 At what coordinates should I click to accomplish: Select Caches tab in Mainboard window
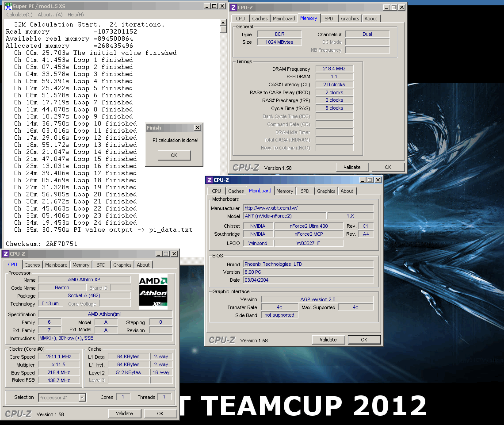coord(236,191)
